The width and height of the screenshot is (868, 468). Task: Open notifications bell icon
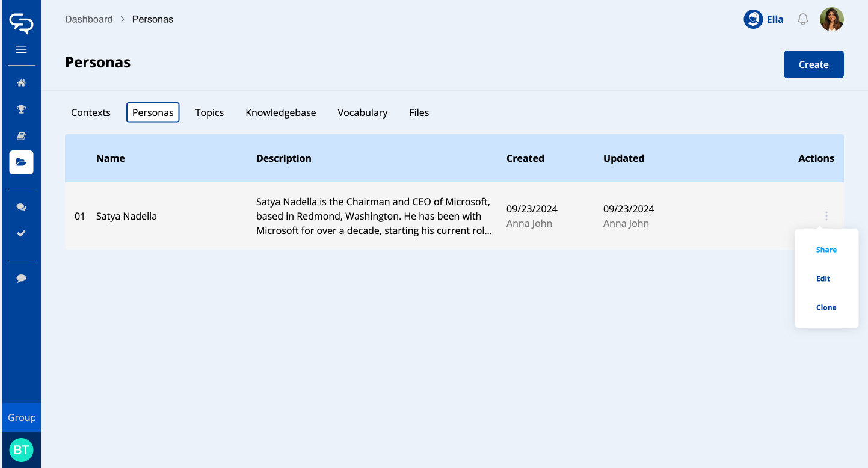802,20
